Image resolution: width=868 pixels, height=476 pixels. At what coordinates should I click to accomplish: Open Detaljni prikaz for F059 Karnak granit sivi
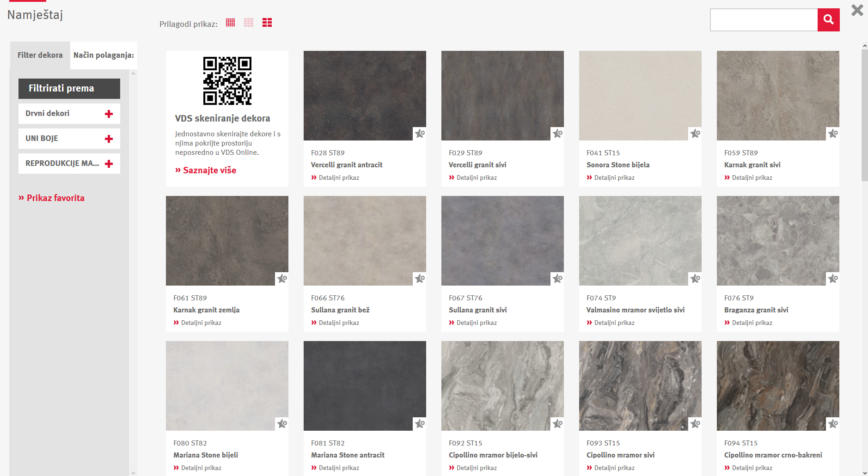coord(748,177)
